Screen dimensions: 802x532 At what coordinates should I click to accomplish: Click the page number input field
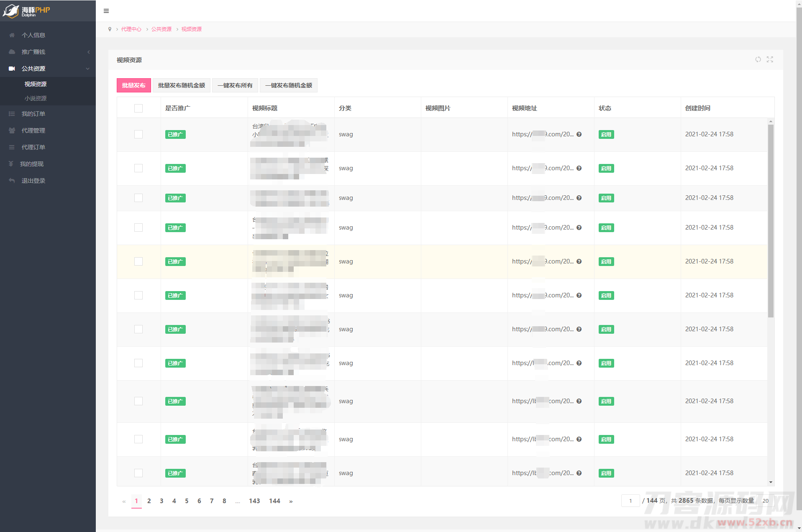tap(630, 501)
